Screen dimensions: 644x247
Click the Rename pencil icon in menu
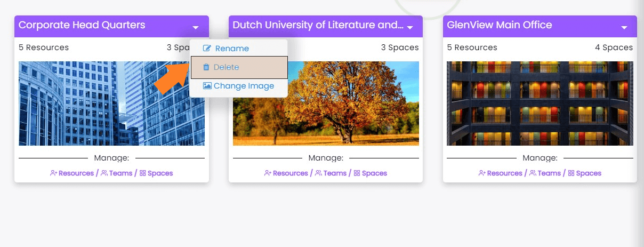pyautogui.click(x=207, y=49)
